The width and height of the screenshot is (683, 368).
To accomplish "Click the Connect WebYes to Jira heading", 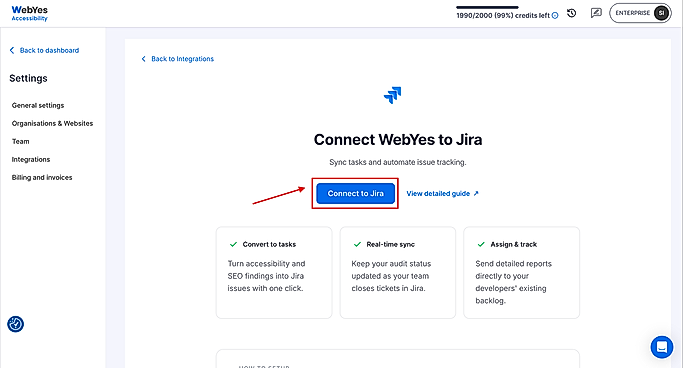I will click(x=398, y=140).
